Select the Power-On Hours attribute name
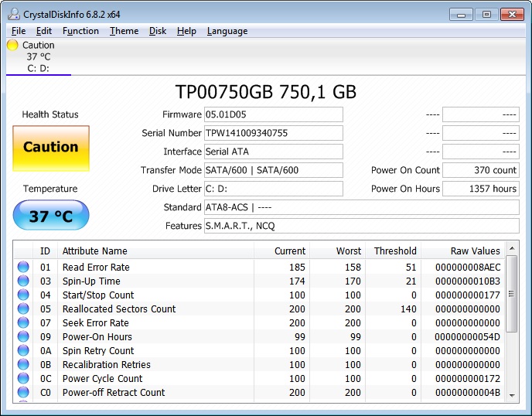This screenshot has width=532, height=416. click(x=97, y=336)
